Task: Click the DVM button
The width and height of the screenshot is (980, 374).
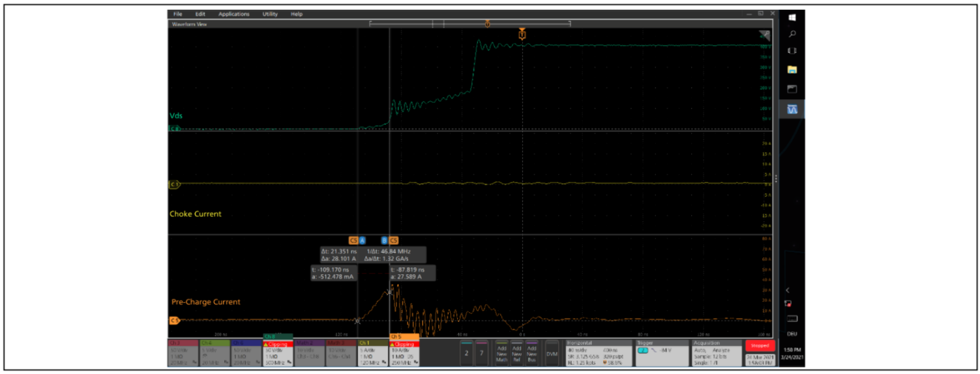Action: (552, 353)
